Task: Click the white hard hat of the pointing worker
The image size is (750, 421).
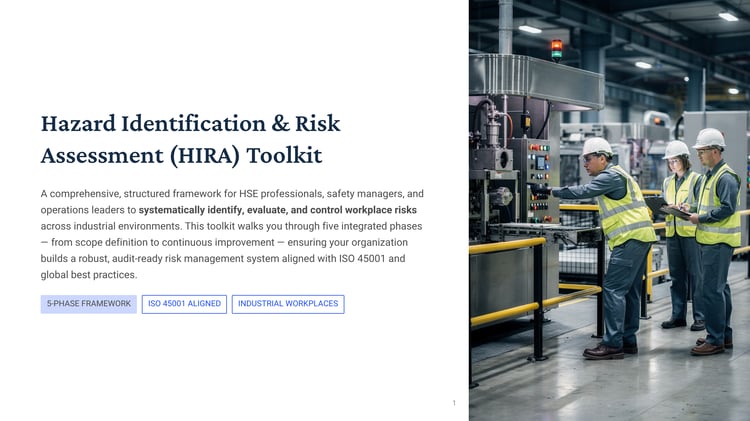Action: [x=596, y=146]
